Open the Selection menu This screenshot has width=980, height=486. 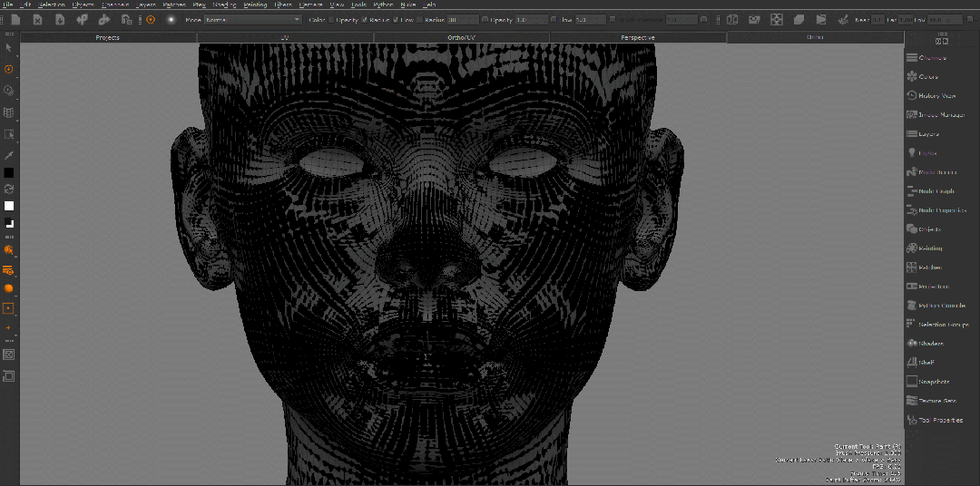pos(51,5)
